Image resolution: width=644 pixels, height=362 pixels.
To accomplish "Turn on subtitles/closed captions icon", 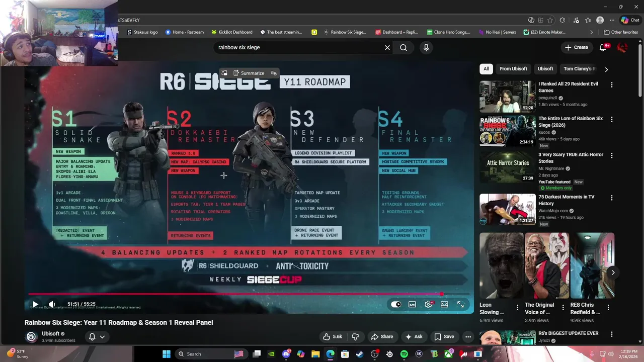I will 412,304.
